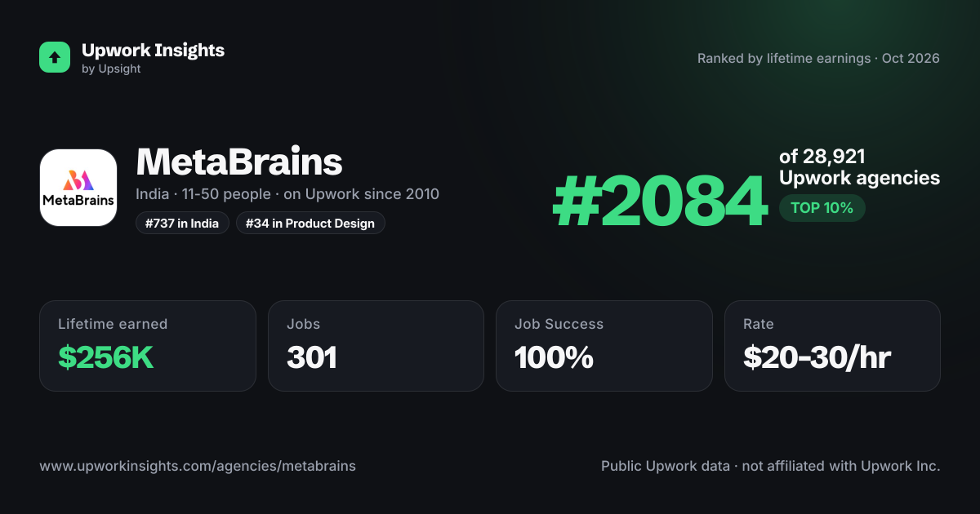
Task: Click the TOP 10% green badge
Action: pyautogui.click(x=822, y=208)
